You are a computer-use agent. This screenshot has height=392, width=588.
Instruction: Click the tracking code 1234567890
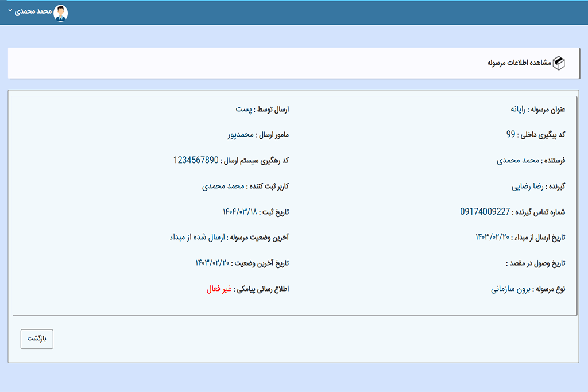[196, 160]
